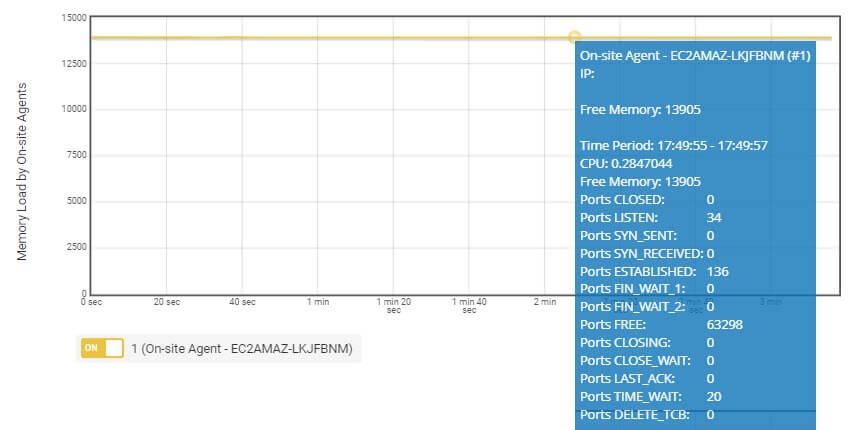Click the "Time Period: 17:49:55 - 17:49:57" text

(x=674, y=145)
